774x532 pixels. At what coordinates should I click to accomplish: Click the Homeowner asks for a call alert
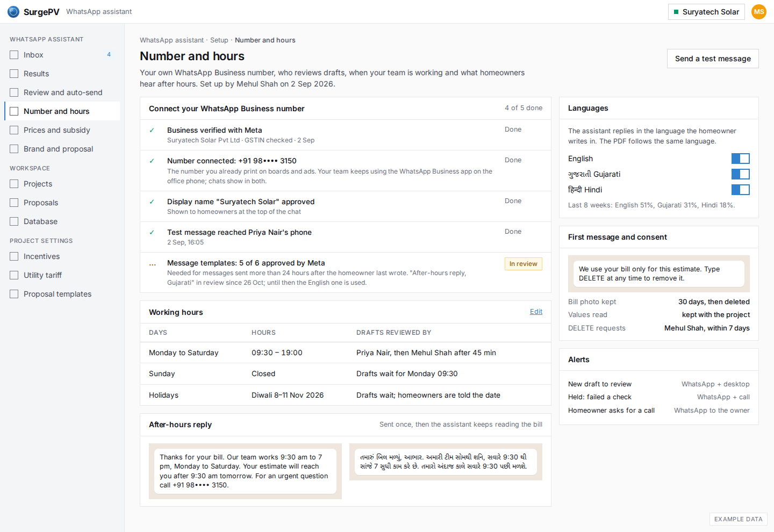[659, 411]
